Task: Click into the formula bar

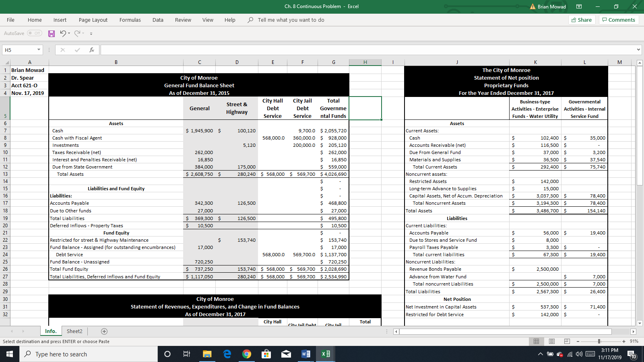Action: coord(367,50)
